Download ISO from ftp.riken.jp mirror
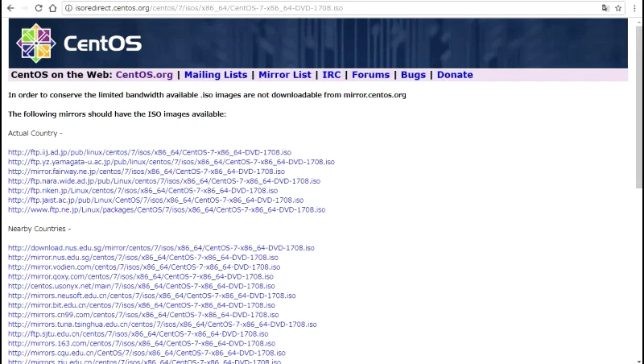Image resolution: width=644 pixels, height=364 pixels. tap(143, 191)
